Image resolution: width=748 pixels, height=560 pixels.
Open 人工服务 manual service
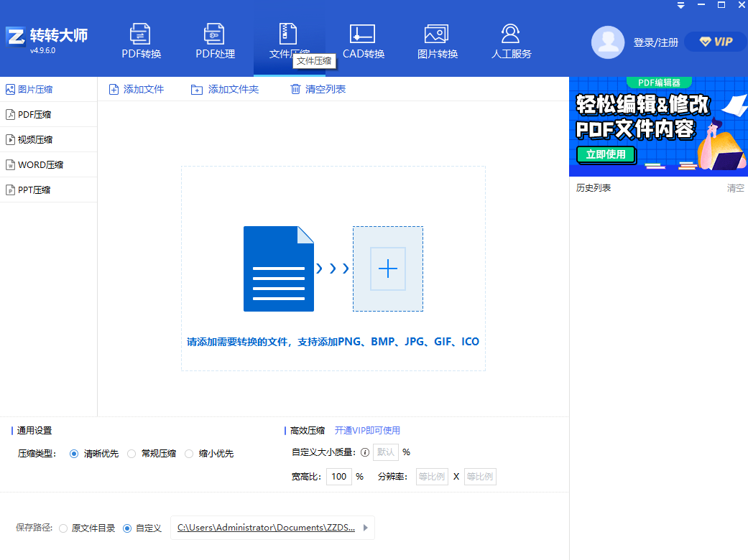(x=510, y=39)
